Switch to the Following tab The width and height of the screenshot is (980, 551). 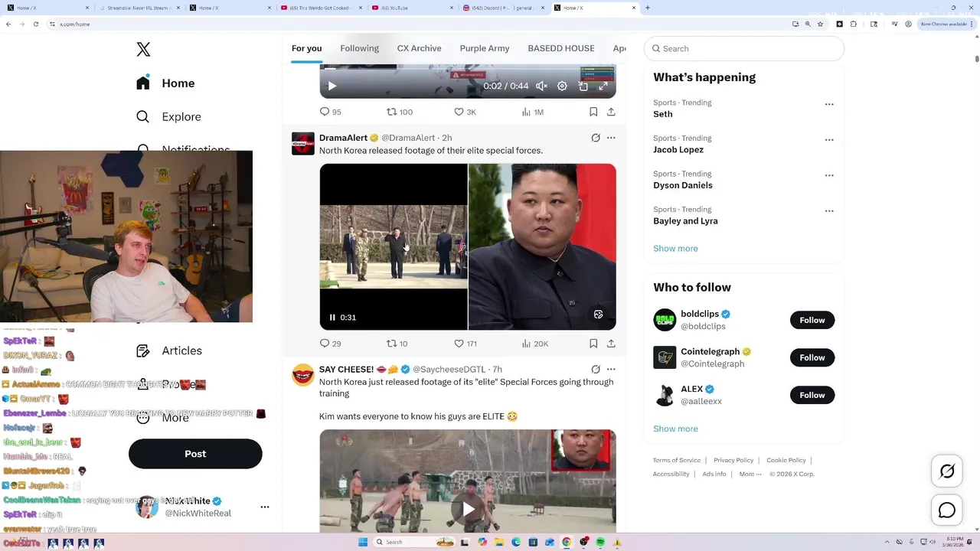point(360,48)
